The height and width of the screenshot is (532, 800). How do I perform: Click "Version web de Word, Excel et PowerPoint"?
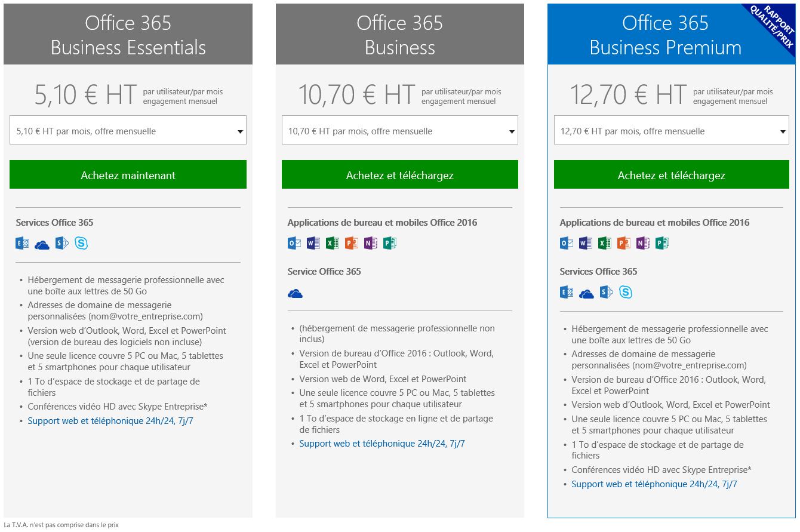click(x=383, y=379)
